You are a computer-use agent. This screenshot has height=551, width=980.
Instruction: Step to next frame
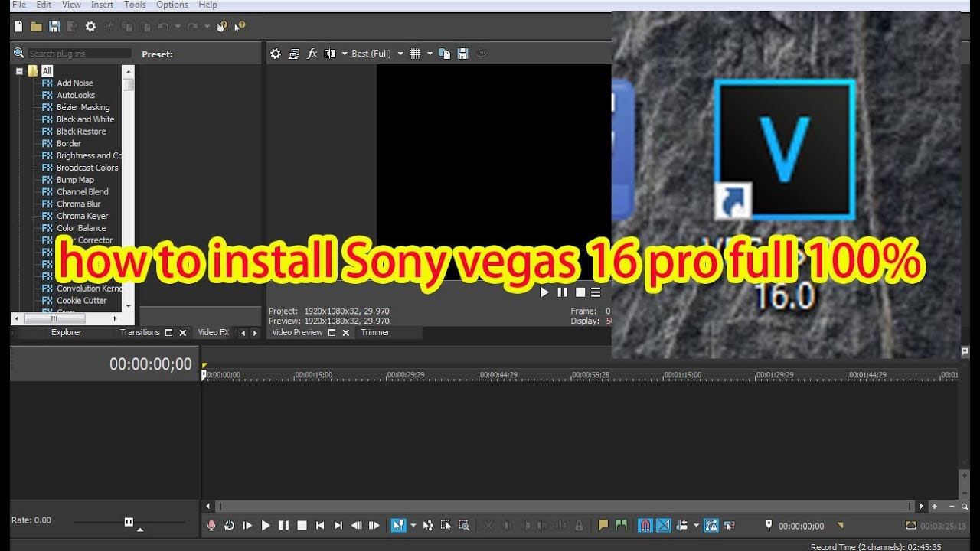[x=374, y=526]
